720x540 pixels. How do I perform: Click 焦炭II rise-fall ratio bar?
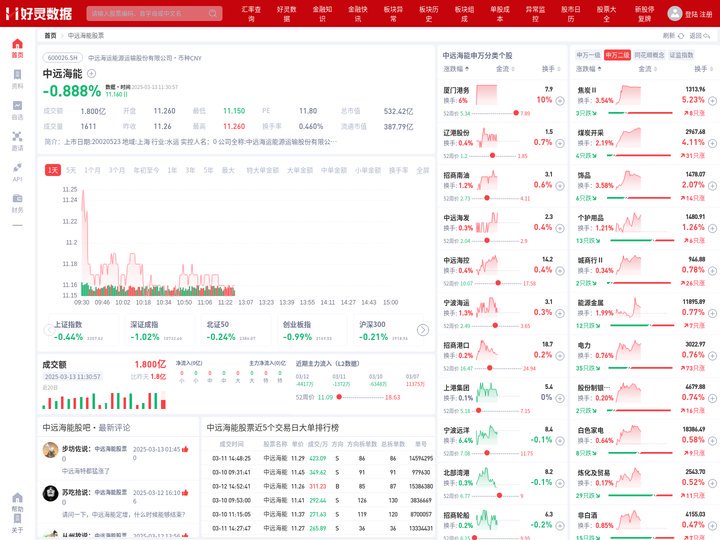click(x=640, y=113)
